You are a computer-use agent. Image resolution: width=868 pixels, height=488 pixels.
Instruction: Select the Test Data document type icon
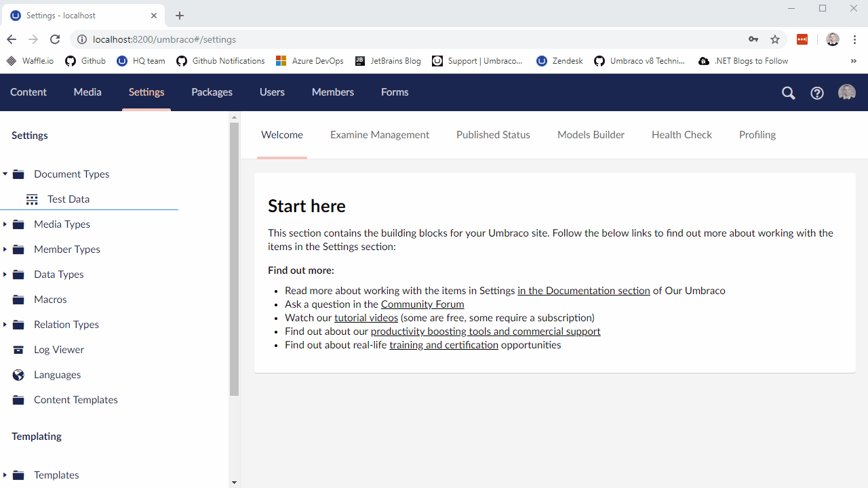pos(31,199)
